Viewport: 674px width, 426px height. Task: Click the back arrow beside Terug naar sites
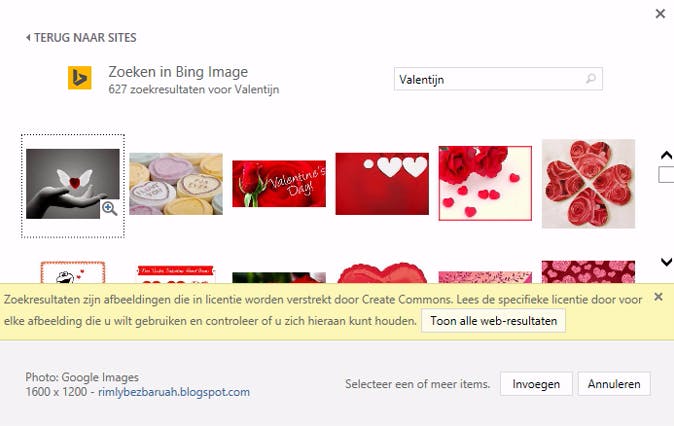28,37
